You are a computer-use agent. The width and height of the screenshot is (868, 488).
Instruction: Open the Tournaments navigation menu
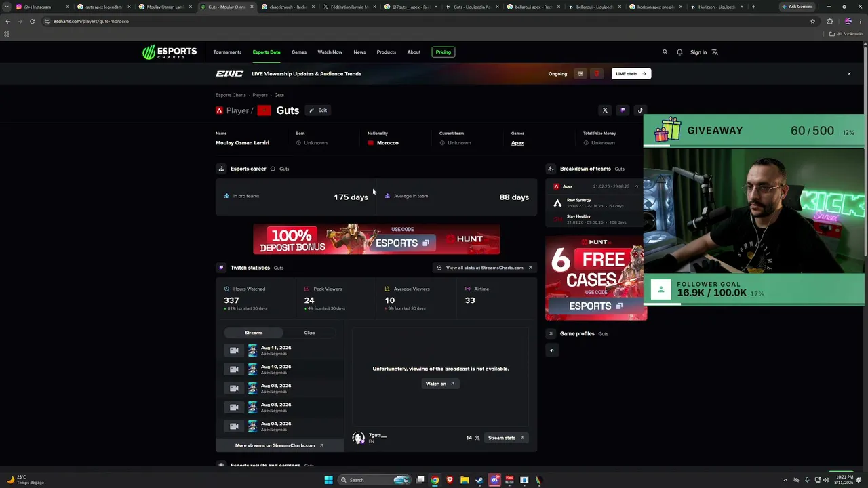(227, 52)
